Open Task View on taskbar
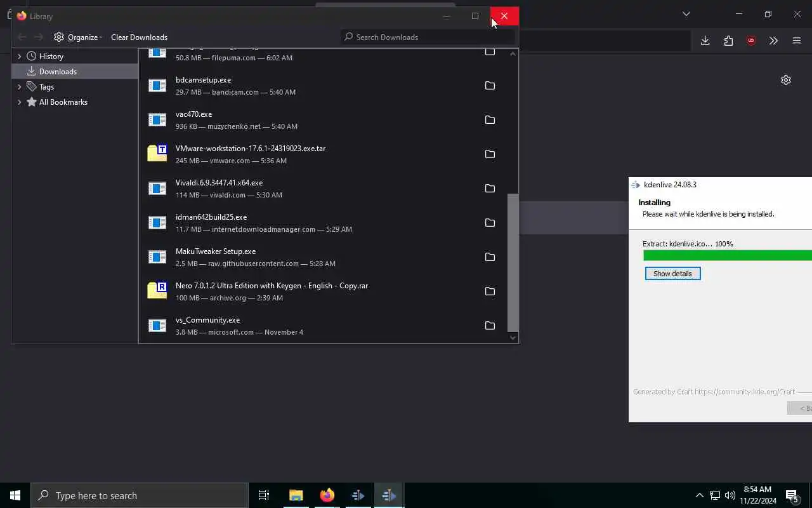812x508 pixels. [x=264, y=495]
